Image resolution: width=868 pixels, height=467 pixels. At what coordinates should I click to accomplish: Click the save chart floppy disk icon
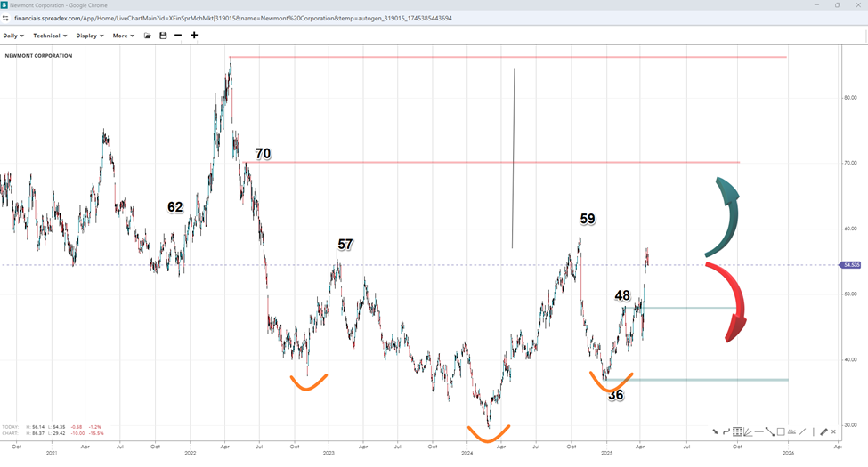163,36
